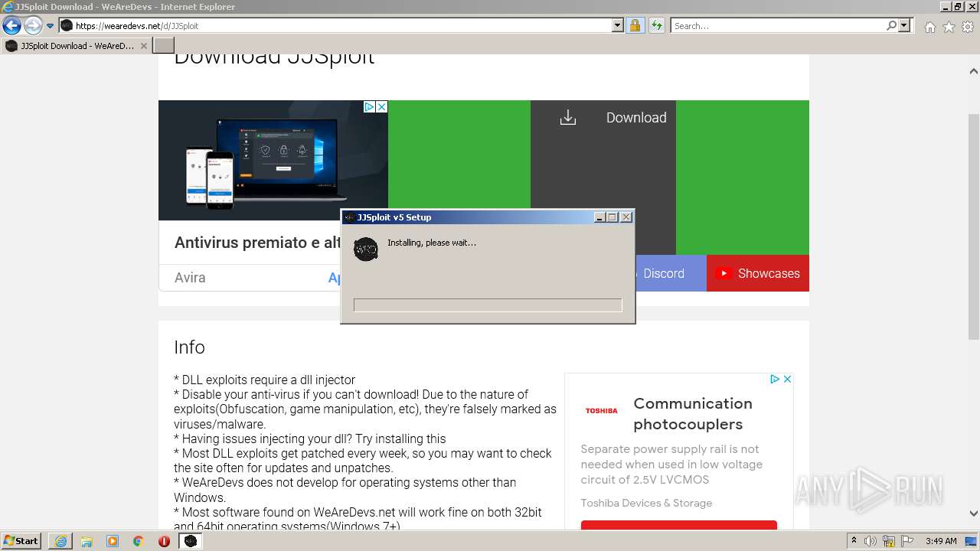The image size is (980, 551).
Task: Click the Action Center flag icon
Action: click(907, 541)
